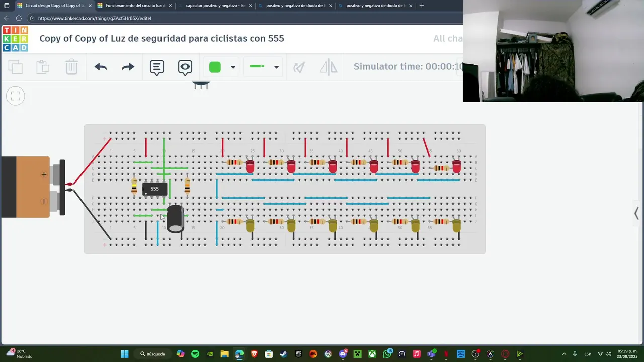The height and width of the screenshot is (362, 644).
Task: Click the Delete trash can icon
Action: (71, 67)
